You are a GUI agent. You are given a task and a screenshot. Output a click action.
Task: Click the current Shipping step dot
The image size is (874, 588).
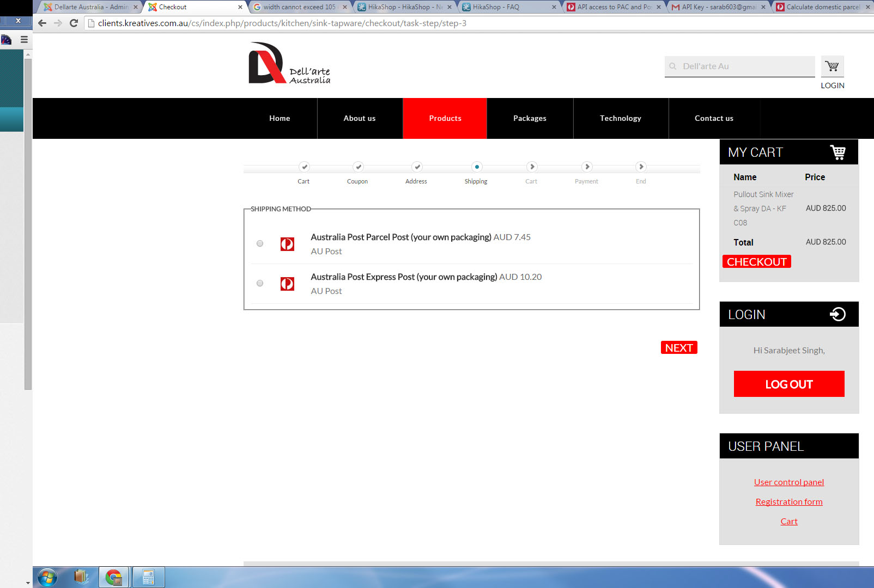point(477,167)
